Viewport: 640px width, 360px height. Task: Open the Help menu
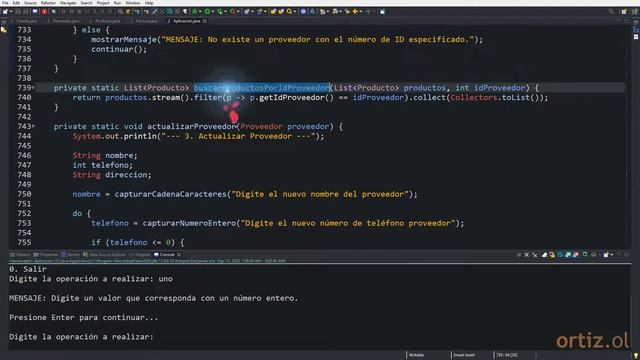[149, 3]
